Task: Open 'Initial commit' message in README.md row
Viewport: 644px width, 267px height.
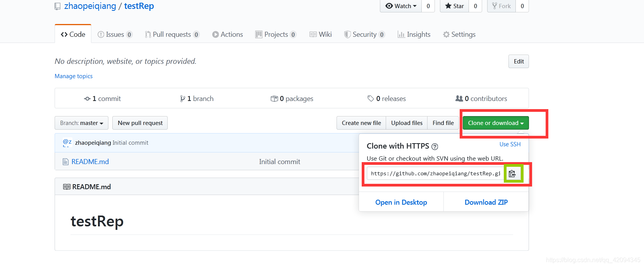Action: pos(280,162)
